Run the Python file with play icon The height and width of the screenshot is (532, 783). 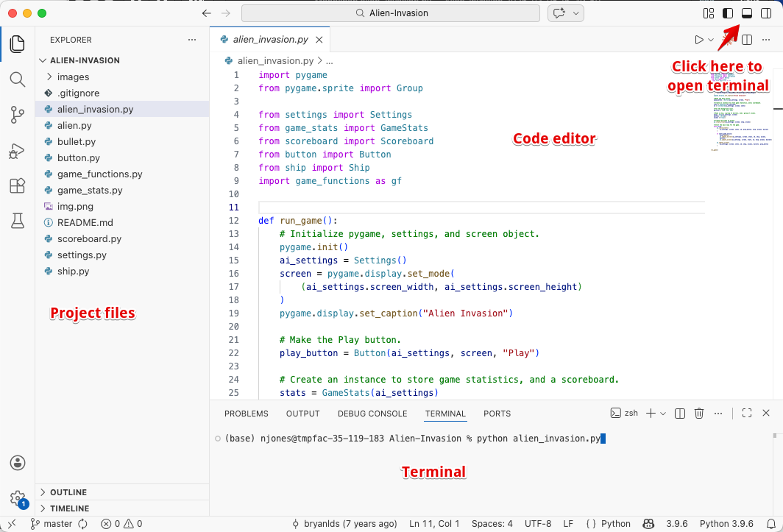click(x=699, y=40)
